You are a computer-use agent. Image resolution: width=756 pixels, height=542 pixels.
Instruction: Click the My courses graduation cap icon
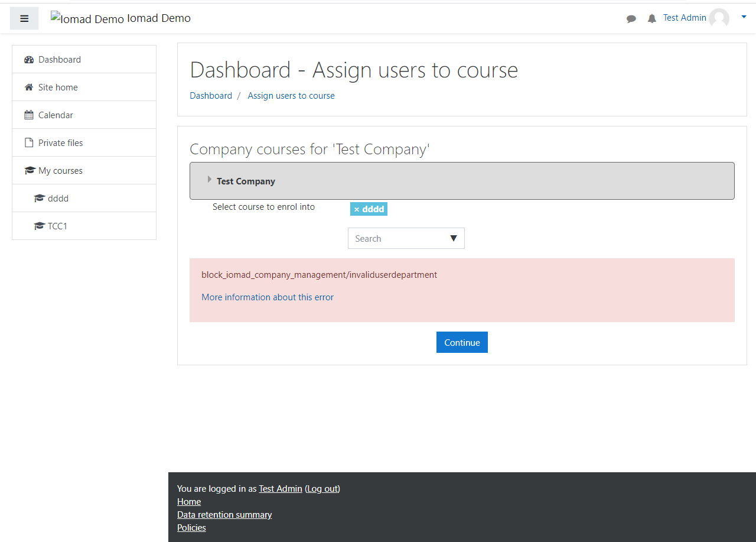click(x=28, y=170)
